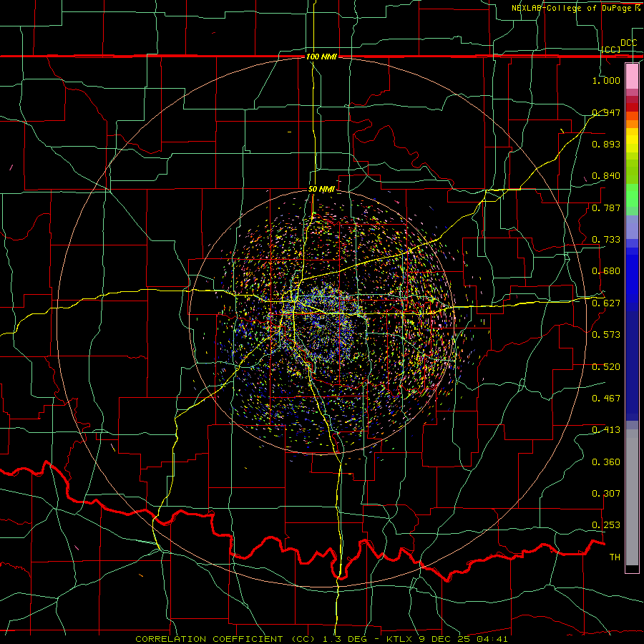Click the 0.840 scale value
Image resolution: width=644 pixels, height=644 pixels.
pyautogui.click(x=606, y=176)
